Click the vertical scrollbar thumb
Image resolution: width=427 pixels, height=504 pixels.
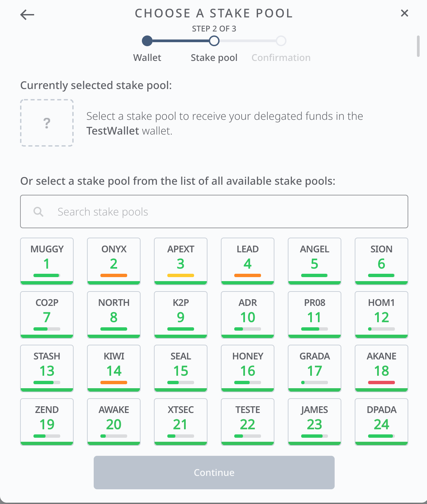418,46
